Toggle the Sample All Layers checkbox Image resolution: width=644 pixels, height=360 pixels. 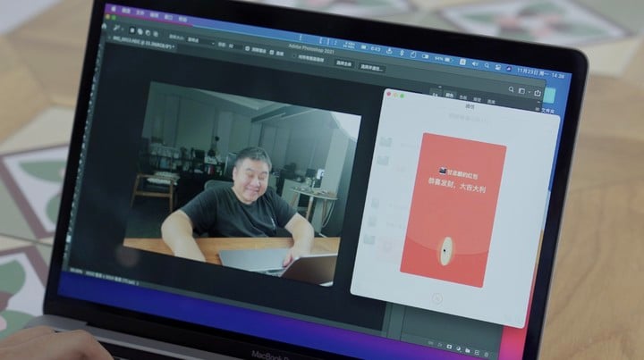coord(245,47)
